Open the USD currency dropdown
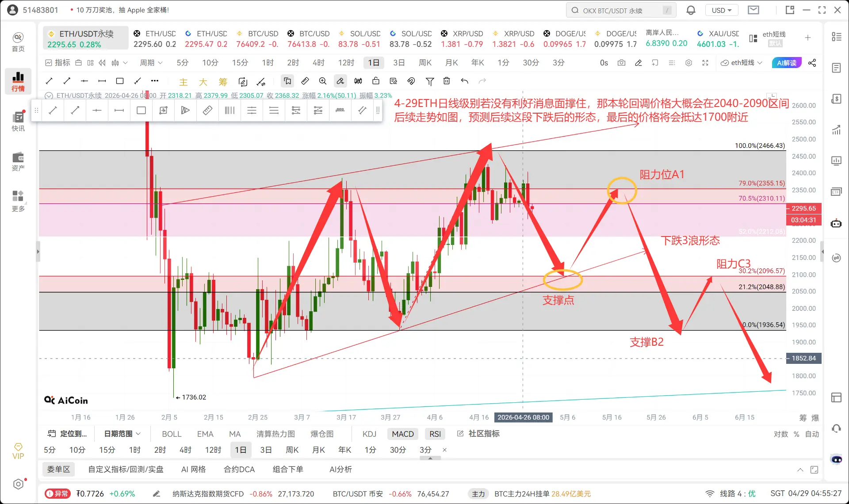This screenshot has height=504, width=849. 722,10
